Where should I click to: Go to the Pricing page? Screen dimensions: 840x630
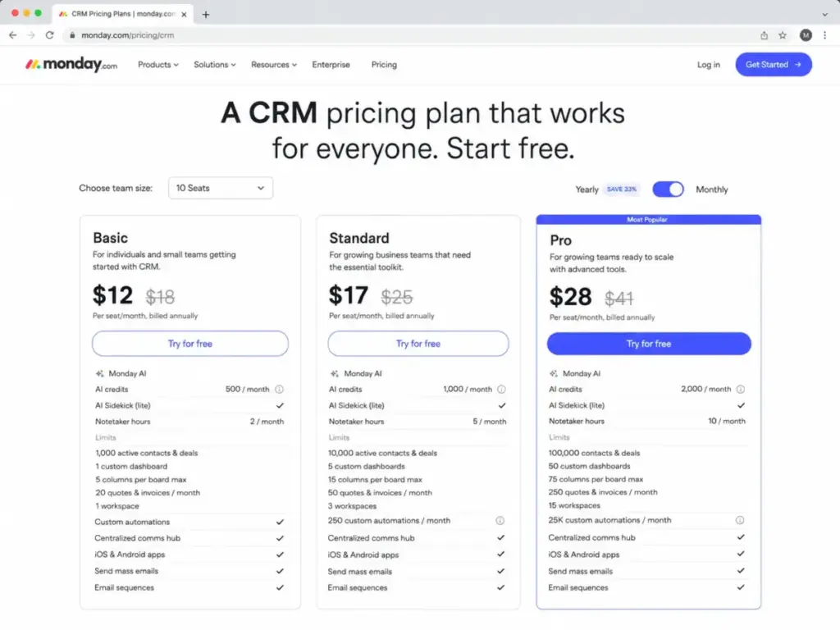click(384, 65)
